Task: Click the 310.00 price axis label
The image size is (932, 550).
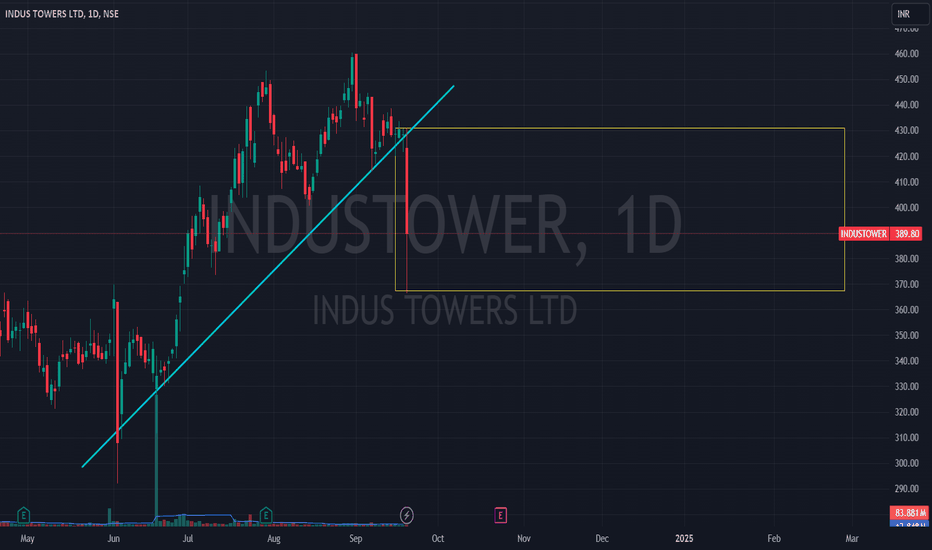Action: click(906, 438)
